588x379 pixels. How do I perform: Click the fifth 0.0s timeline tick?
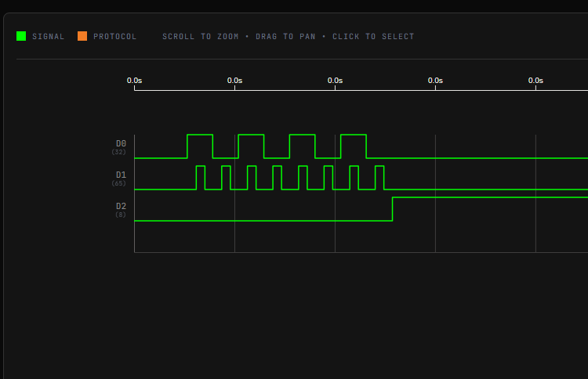tap(535, 81)
